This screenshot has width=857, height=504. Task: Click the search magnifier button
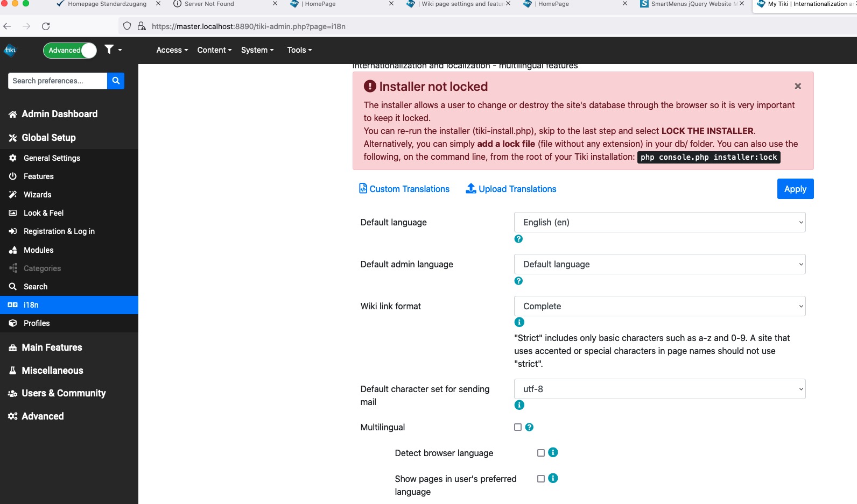[116, 81]
